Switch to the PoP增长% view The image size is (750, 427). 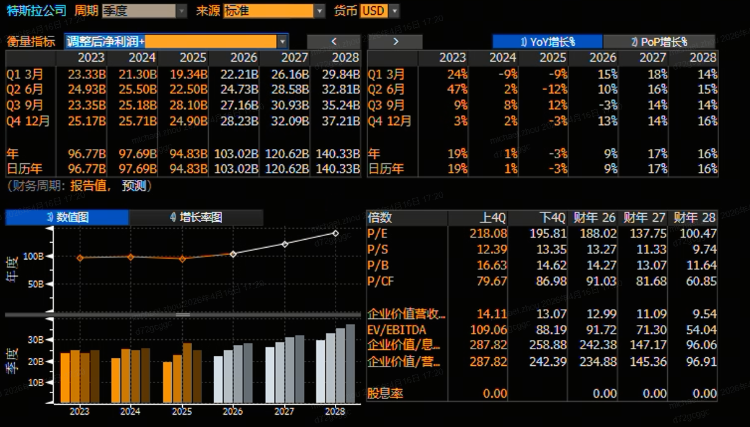point(662,41)
